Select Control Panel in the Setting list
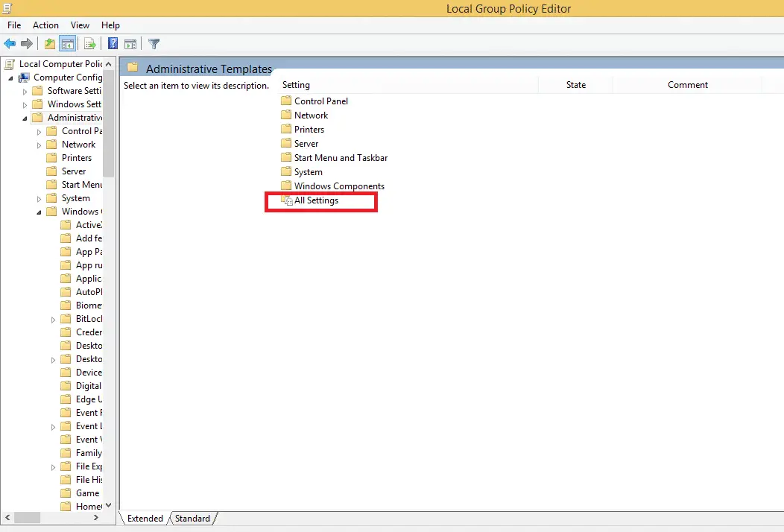This screenshot has height=532, width=784. click(x=321, y=101)
